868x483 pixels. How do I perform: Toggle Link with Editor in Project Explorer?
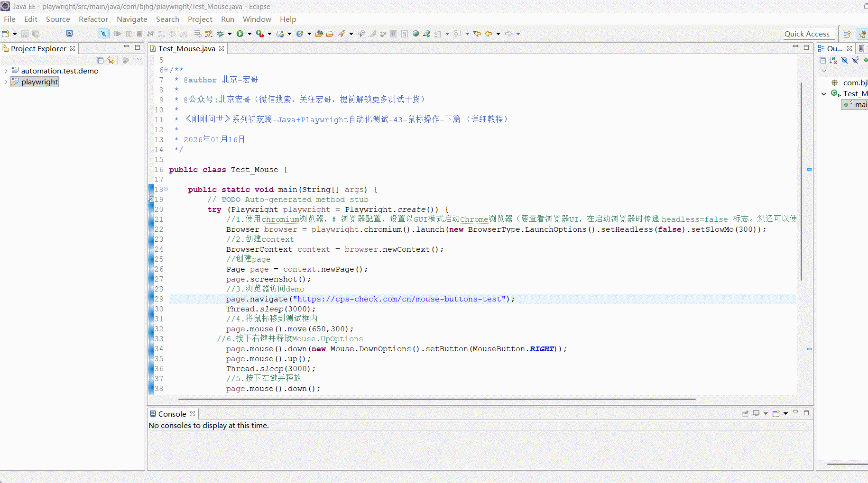tap(111, 60)
